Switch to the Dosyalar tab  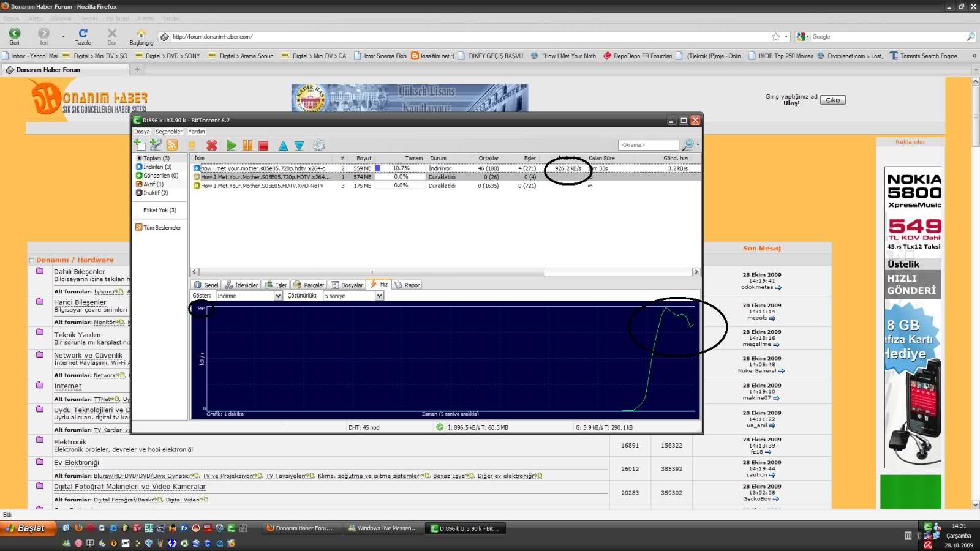coord(347,285)
